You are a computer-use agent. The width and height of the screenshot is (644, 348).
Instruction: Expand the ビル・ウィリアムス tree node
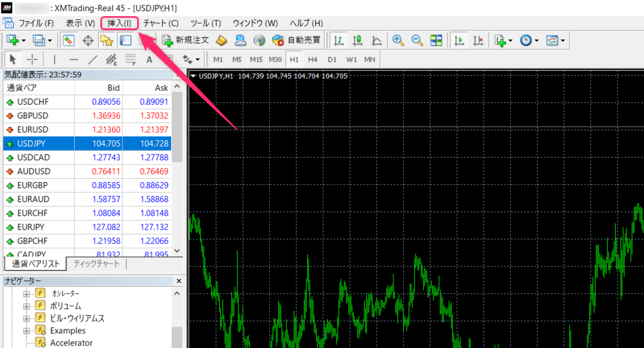pos(26,318)
